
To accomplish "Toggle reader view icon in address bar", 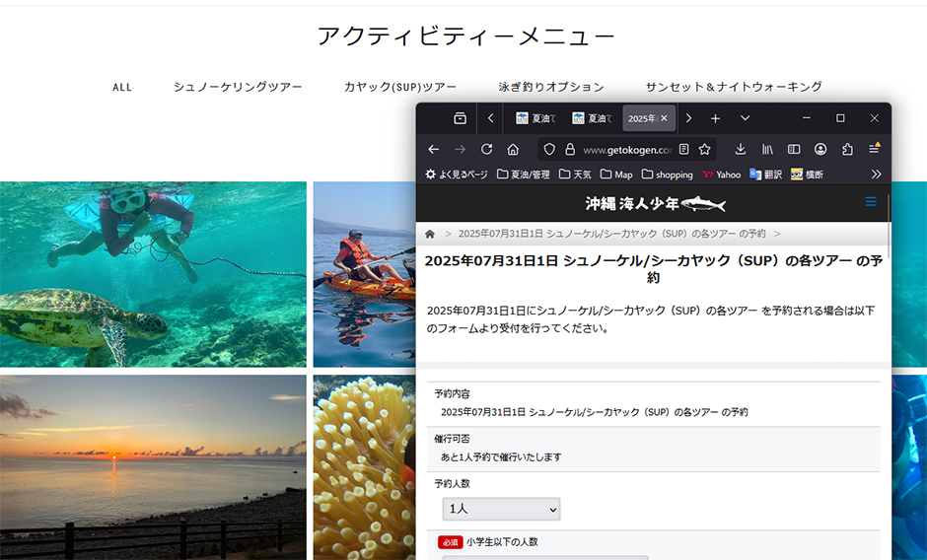I will pyautogui.click(x=684, y=149).
